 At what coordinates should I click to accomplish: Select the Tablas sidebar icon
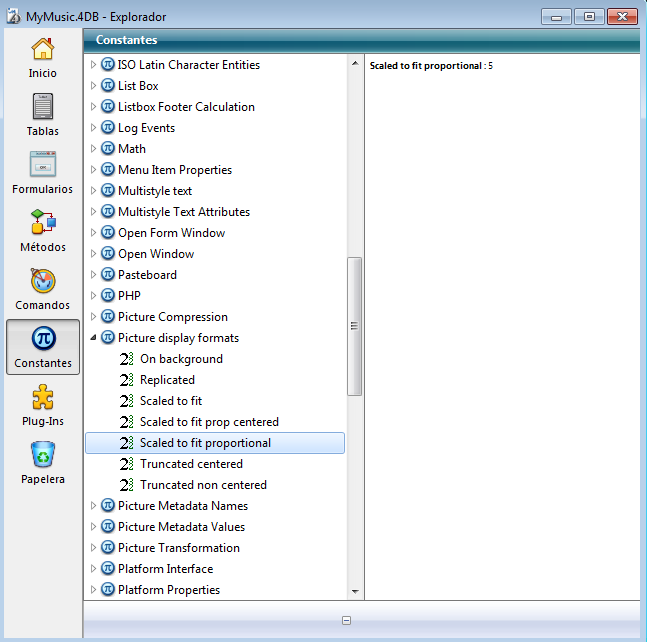[42, 108]
